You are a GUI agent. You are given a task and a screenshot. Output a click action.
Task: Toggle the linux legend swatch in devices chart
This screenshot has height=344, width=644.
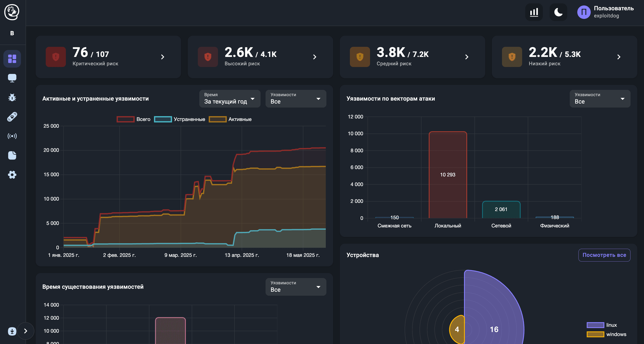595,325
